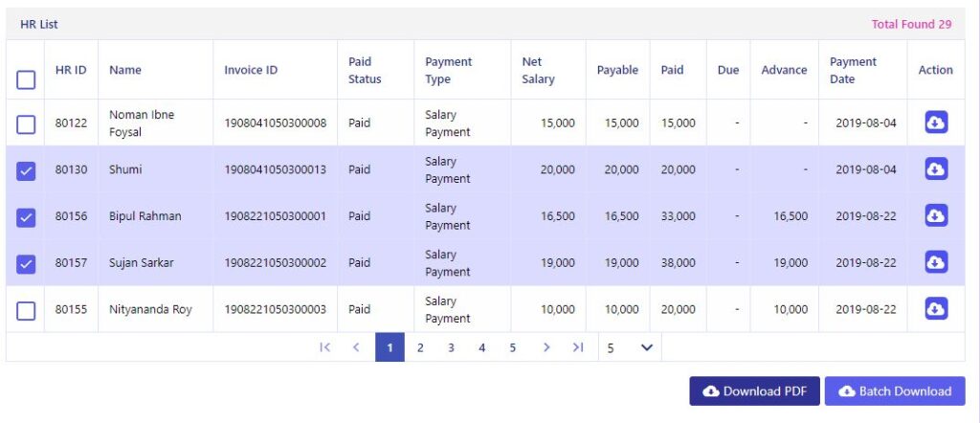Viewport: 980px width, 423px height.
Task: Check the box for HR ID 80122
Action: pos(26,124)
